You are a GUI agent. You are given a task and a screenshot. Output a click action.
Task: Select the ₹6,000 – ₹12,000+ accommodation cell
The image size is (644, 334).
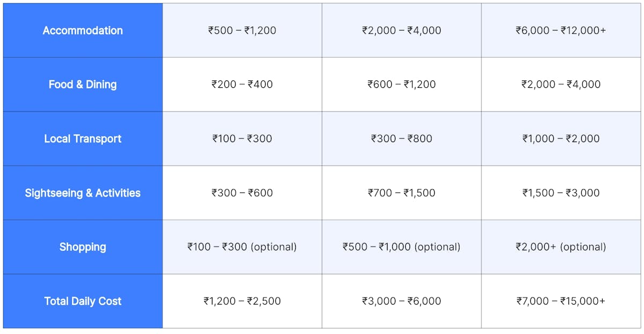tap(561, 31)
